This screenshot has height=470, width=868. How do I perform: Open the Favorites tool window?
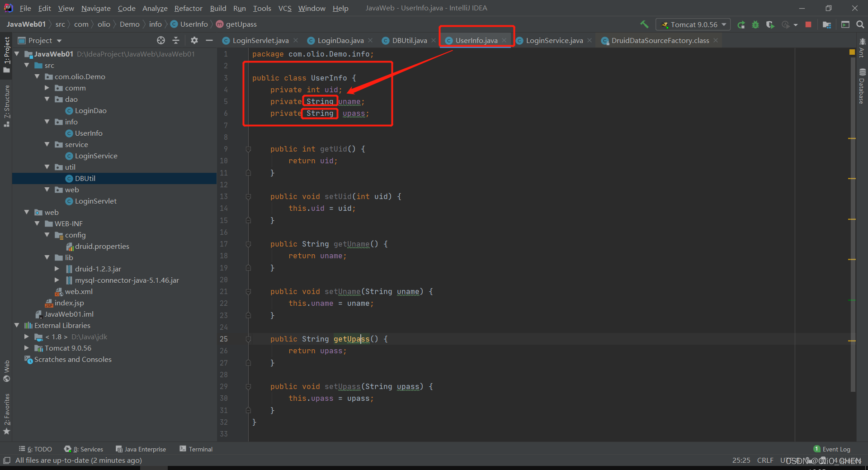6,414
